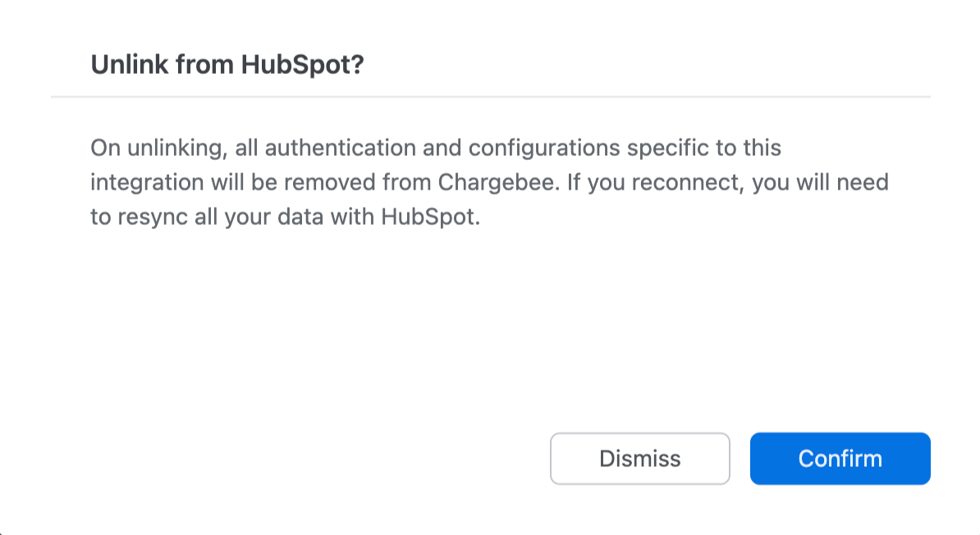Click the unlinking warning paragraph text
The width and height of the screenshot is (980, 535).
click(x=489, y=184)
